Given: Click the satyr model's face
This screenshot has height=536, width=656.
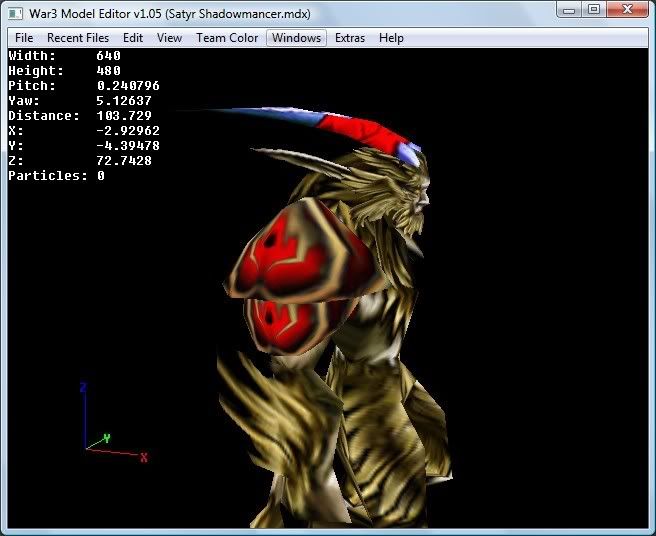Looking at the screenshot, I should 420,199.
